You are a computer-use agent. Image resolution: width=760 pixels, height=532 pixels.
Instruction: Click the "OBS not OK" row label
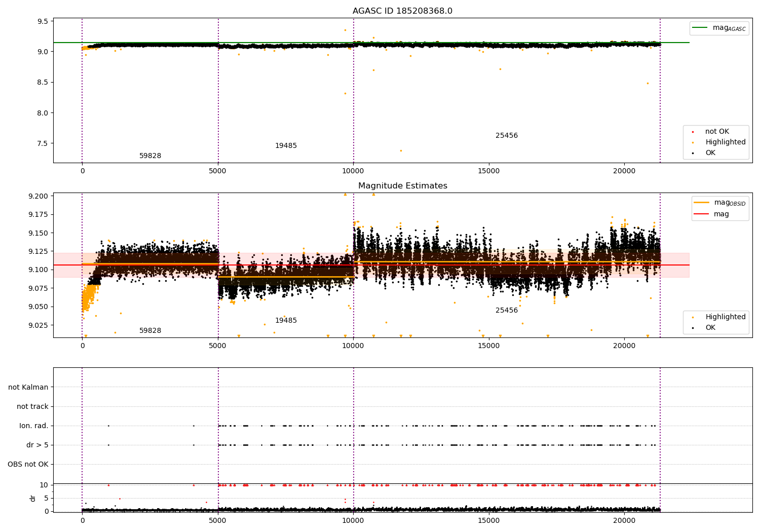[28, 465]
